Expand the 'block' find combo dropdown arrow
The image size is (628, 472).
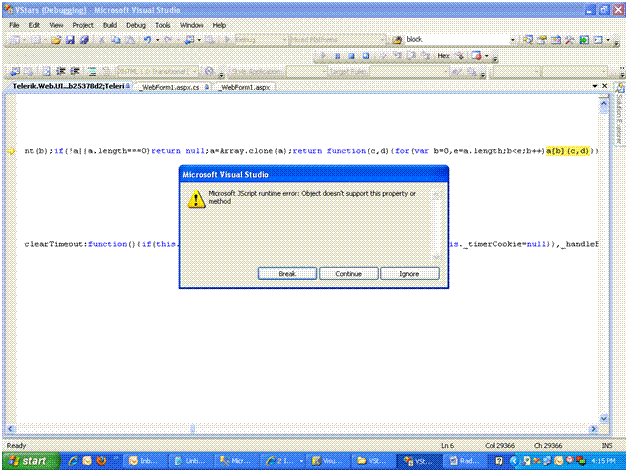coord(512,40)
